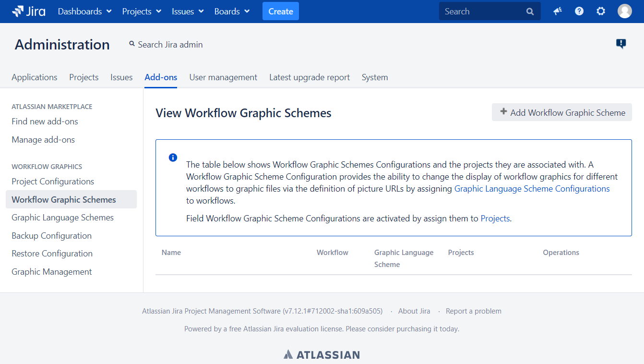This screenshot has height=364, width=644.
Task: Switch to the User management tab
Action: (x=223, y=77)
